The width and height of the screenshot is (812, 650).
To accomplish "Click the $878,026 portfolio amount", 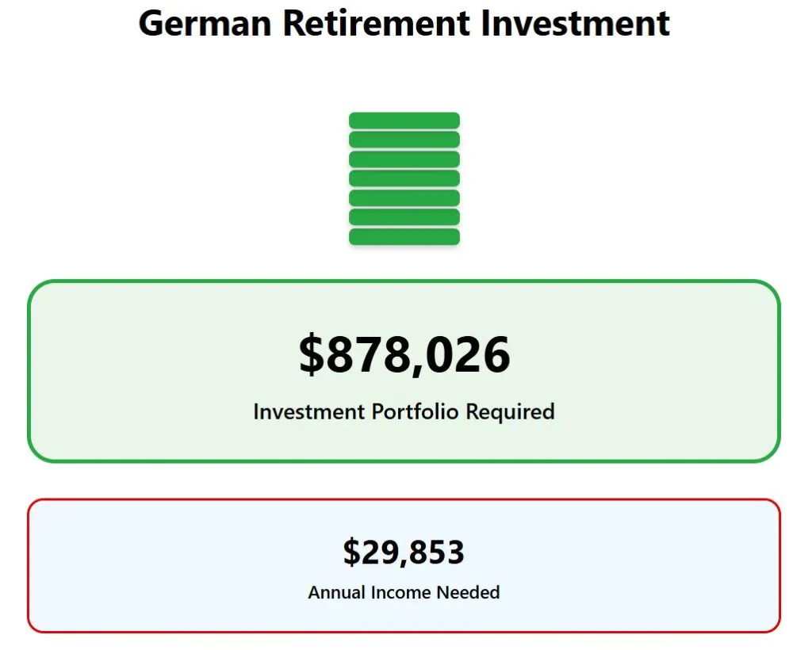I will (x=404, y=355).
